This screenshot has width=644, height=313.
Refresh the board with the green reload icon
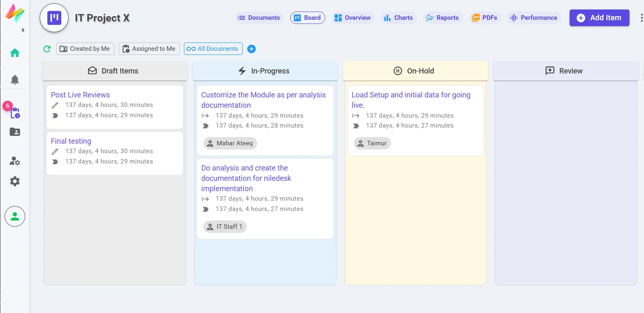(x=47, y=49)
